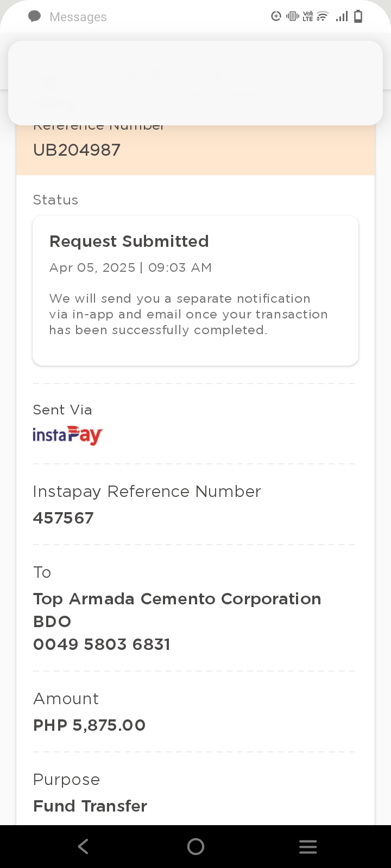Tap the VoLTE indicator icon
This screenshot has width=391, height=868.
pos(308,16)
